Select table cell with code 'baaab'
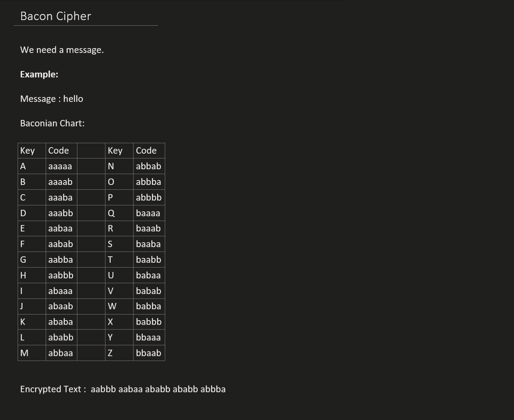Image resolution: width=514 pixels, height=420 pixels. click(149, 228)
